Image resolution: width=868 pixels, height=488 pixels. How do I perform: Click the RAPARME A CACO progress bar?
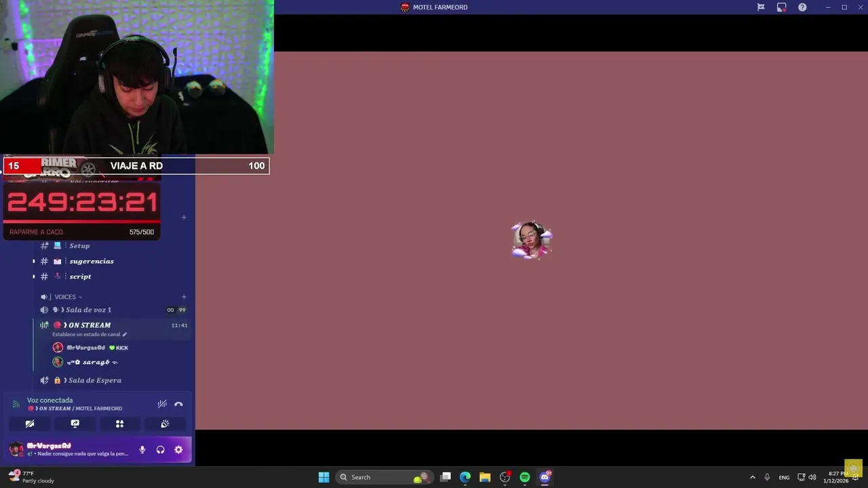click(x=81, y=232)
